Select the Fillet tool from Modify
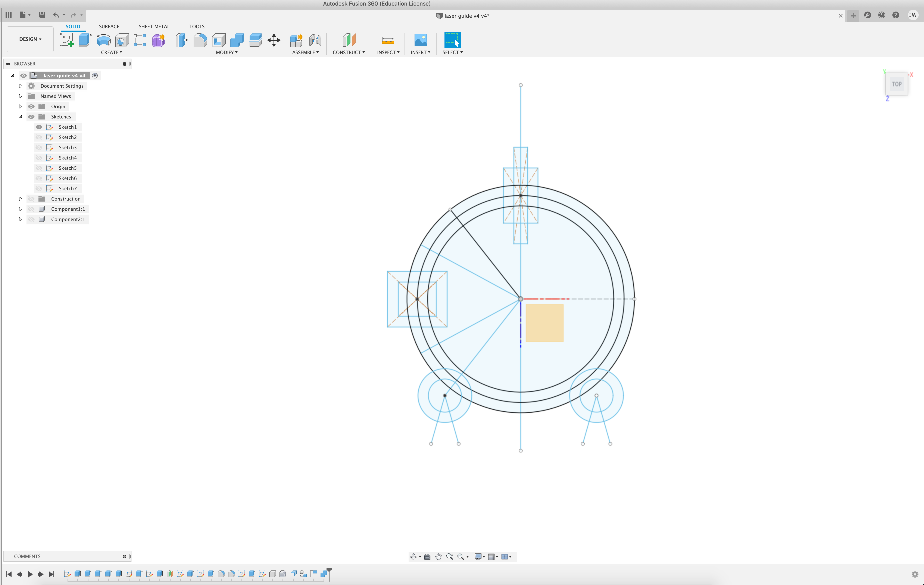This screenshot has height=585, width=924. [x=200, y=40]
